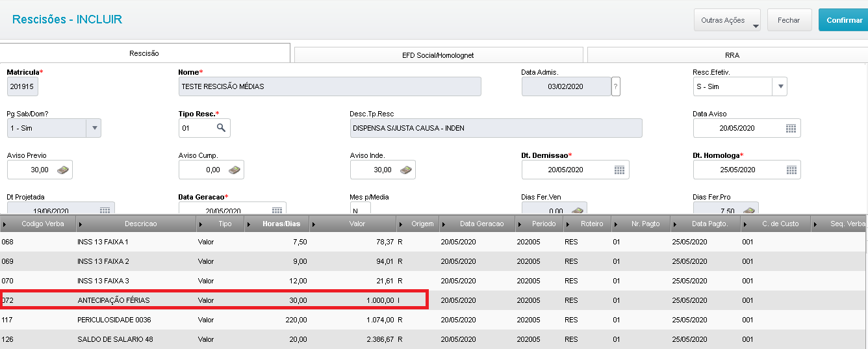Open calculator icon in Aviso Inde. field
The width and height of the screenshot is (868, 349).
click(406, 170)
